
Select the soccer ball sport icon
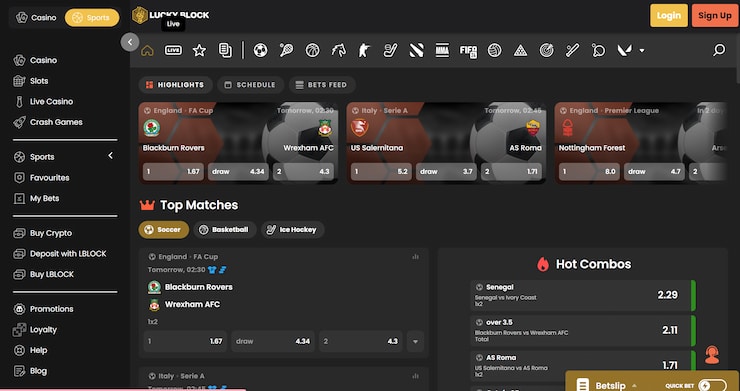[x=261, y=50]
